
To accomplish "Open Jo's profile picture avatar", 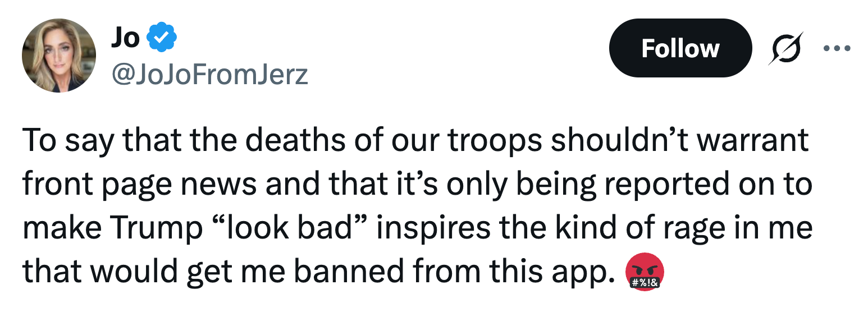I will (x=58, y=55).
